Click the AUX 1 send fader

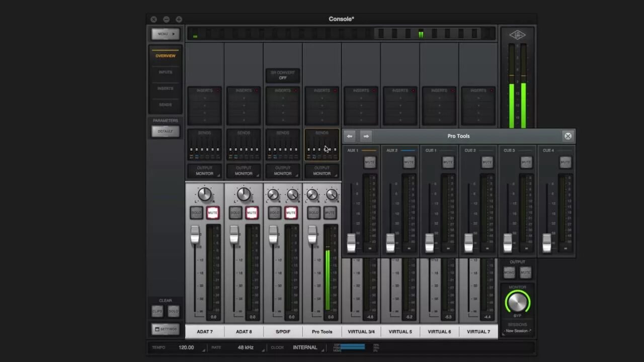pyautogui.click(x=351, y=243)
